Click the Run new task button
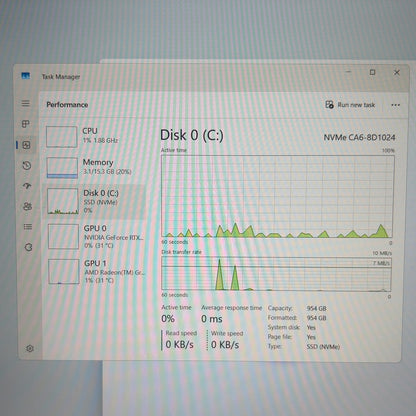 (x=350, y=105)
